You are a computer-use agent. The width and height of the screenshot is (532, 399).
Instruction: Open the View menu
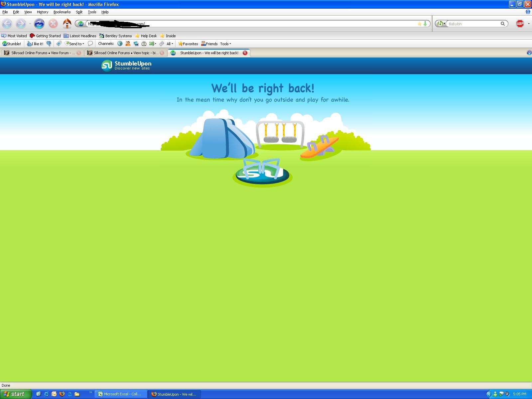pos(28,12)
